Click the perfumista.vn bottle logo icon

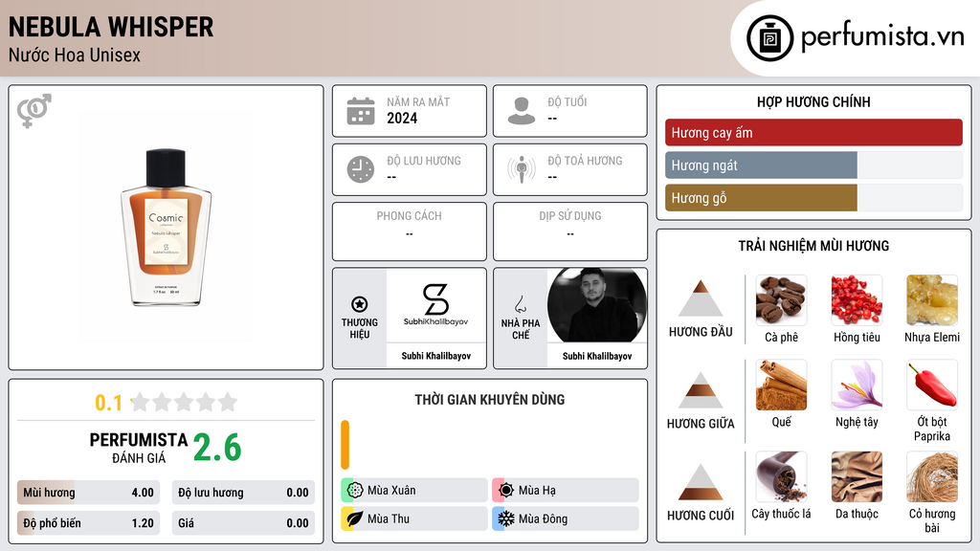(770, 38)
